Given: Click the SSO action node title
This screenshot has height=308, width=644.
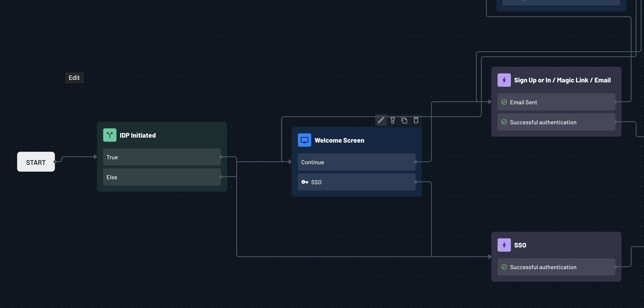Looking at the screenshot, I should point(520,245).
